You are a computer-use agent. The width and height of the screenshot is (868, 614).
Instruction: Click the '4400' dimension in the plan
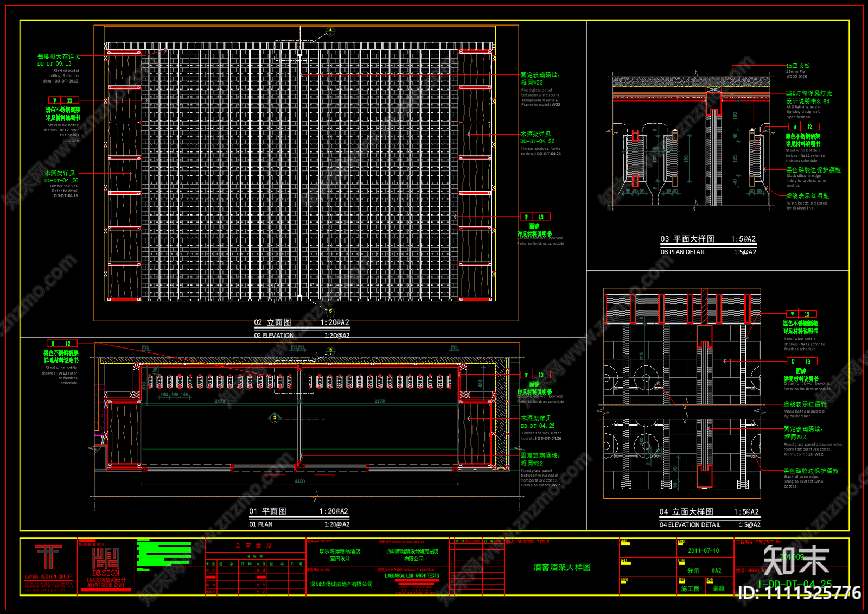coord(299,481)
